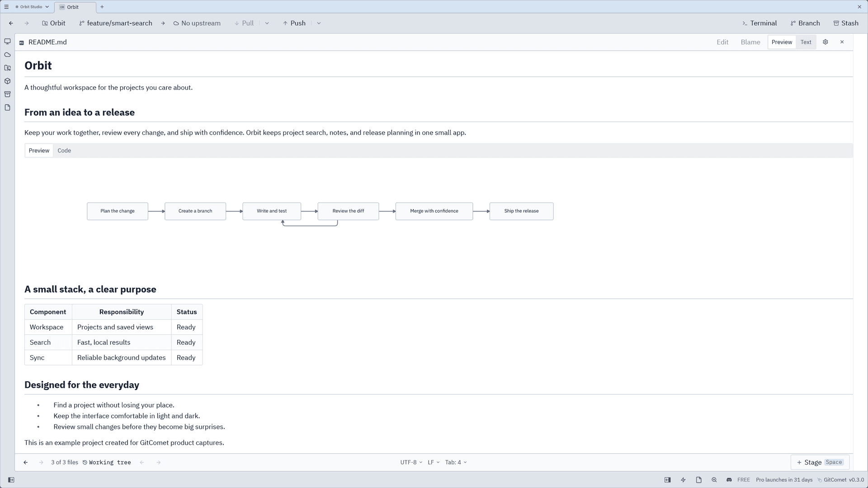Image resolution: width=868 pixels, height=488 pixels.
Task: Click the archive box icon in sidebar
Action: (x=7, y=94)
